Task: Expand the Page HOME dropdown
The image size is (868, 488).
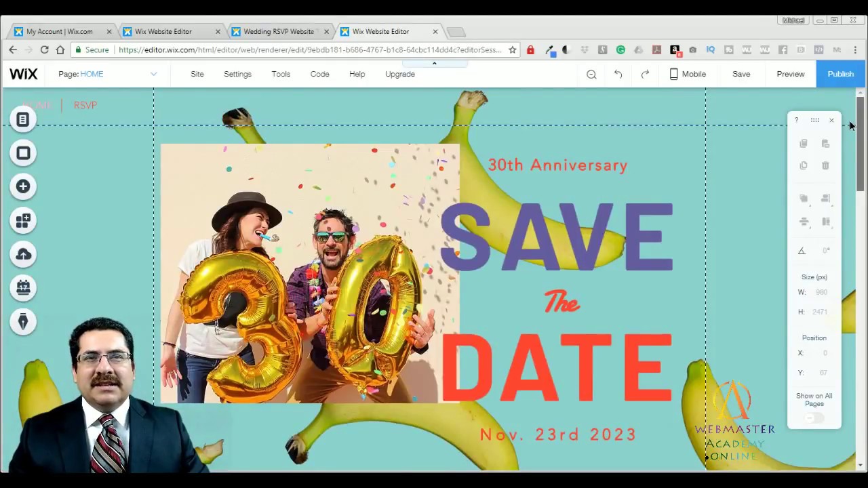Action: click(x=153, y=74)
